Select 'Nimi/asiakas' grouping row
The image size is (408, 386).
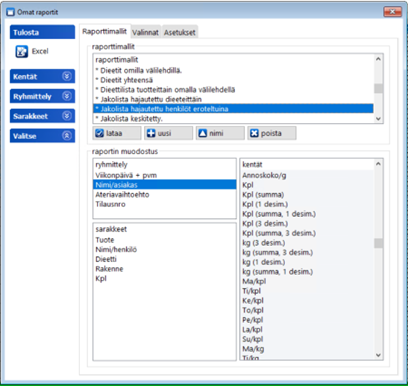(x=164, y=185)
